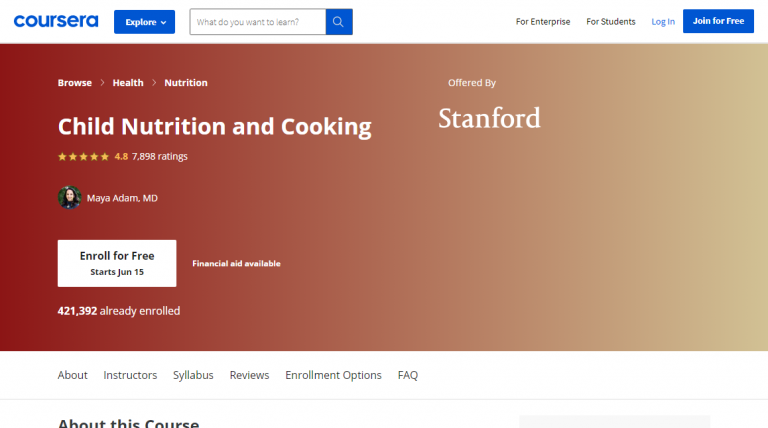Click the Financial aid available link
Screen dimensions: 768x428
pyautogui.click(x=236, y=264)
